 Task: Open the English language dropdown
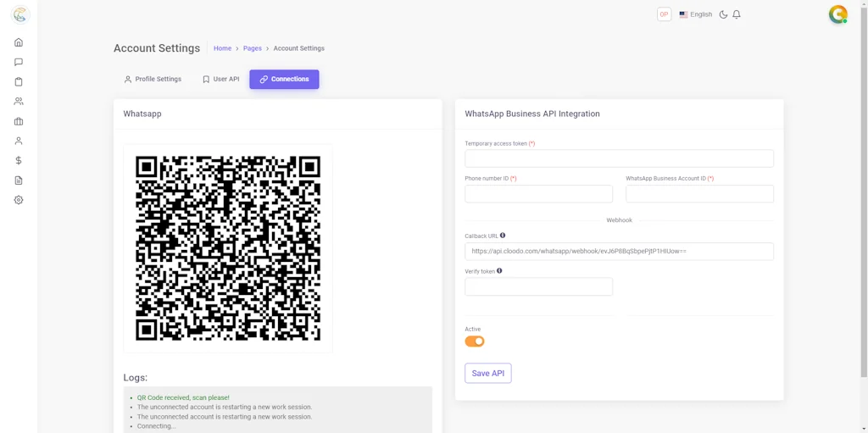click(x=695, y=14)
